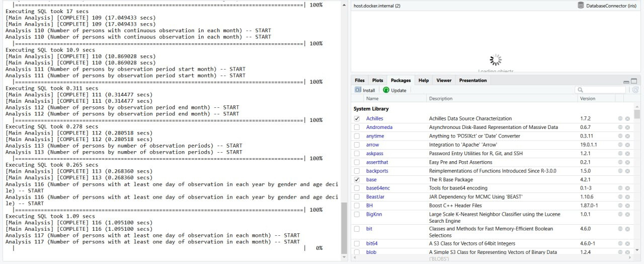Open the backports package link
The height and width of the screenshot is (264, 644).
377,171
